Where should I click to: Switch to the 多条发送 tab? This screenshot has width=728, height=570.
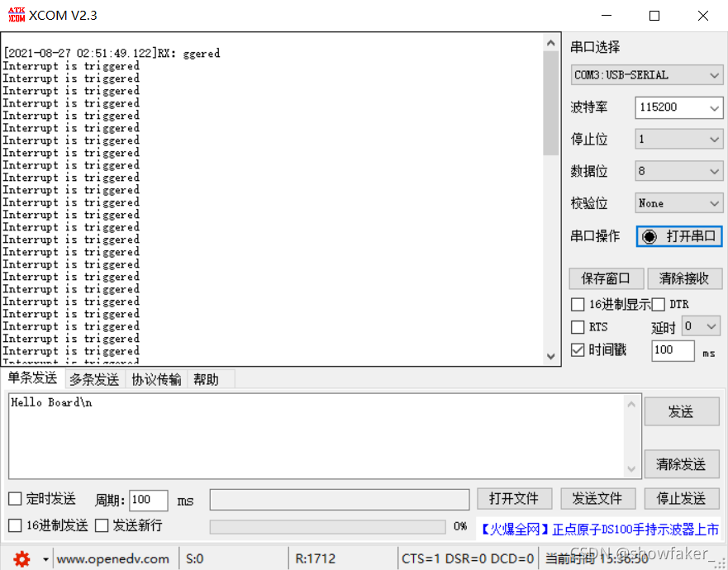(95, 380)
